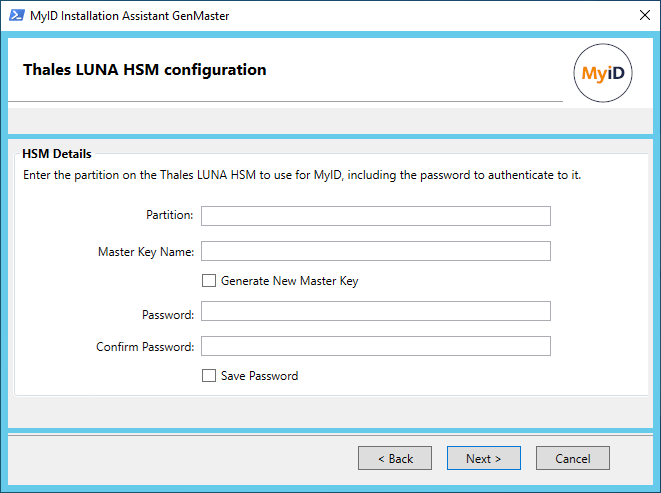Screen dimensions: 661x493
Task: Proceed using the Next button
Action: (x=484, y=458)
